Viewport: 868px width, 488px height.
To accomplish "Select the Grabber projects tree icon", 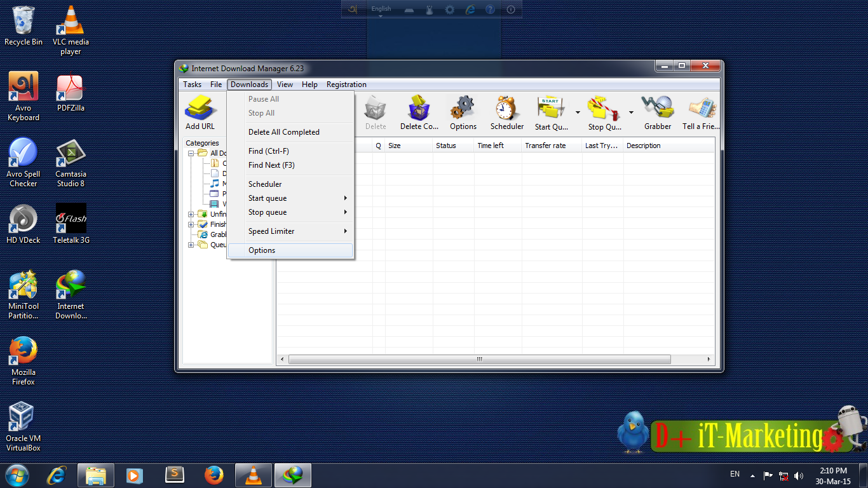I will tap(203, 234).
